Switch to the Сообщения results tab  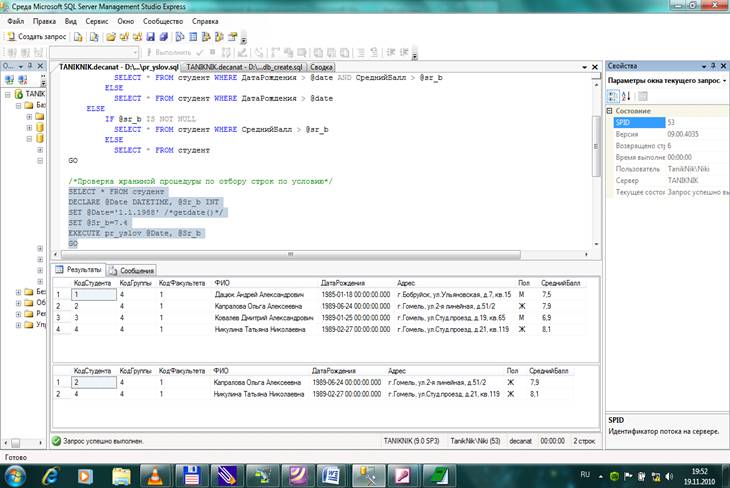pos(137,270)
